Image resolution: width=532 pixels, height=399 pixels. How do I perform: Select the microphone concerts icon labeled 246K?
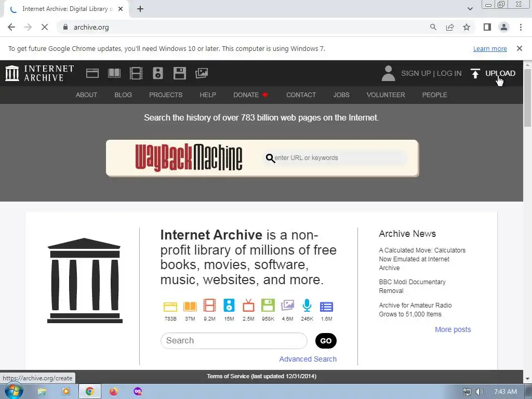coord(307,305)
